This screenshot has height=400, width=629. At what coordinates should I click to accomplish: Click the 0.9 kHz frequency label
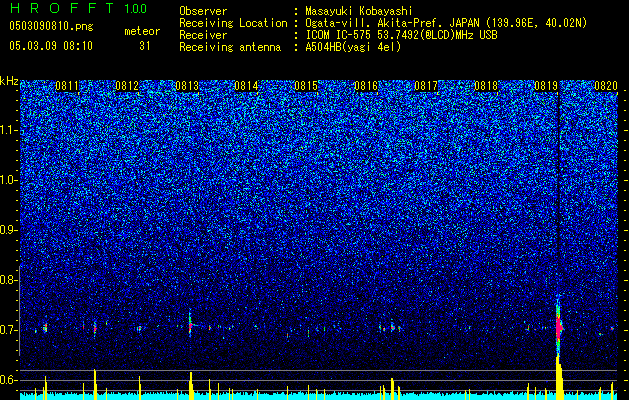[8, 230]
